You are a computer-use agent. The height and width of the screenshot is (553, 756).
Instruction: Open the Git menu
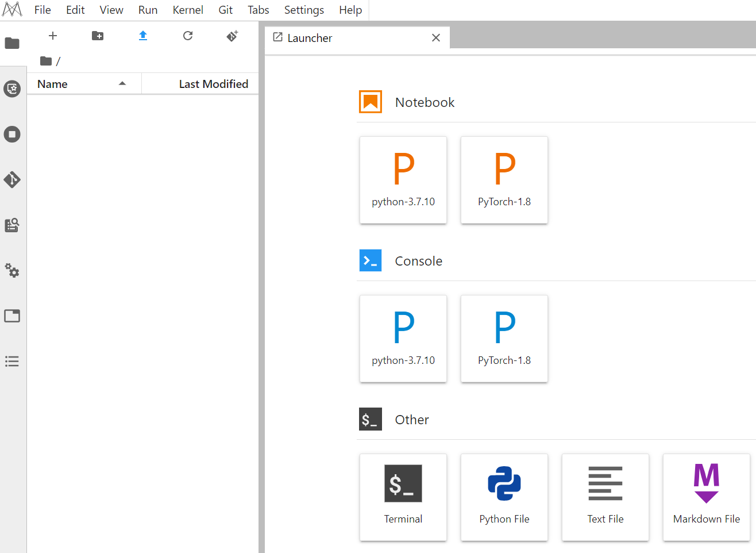pos(226,10)
